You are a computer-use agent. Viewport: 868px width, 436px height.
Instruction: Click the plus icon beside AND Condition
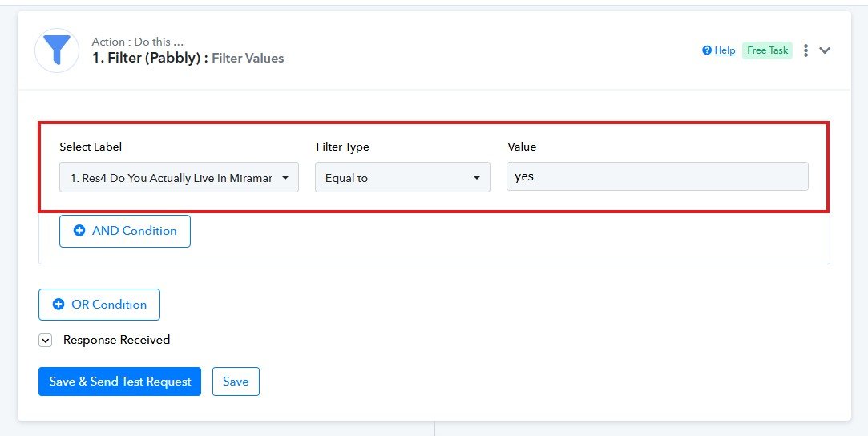pos(79,231)
